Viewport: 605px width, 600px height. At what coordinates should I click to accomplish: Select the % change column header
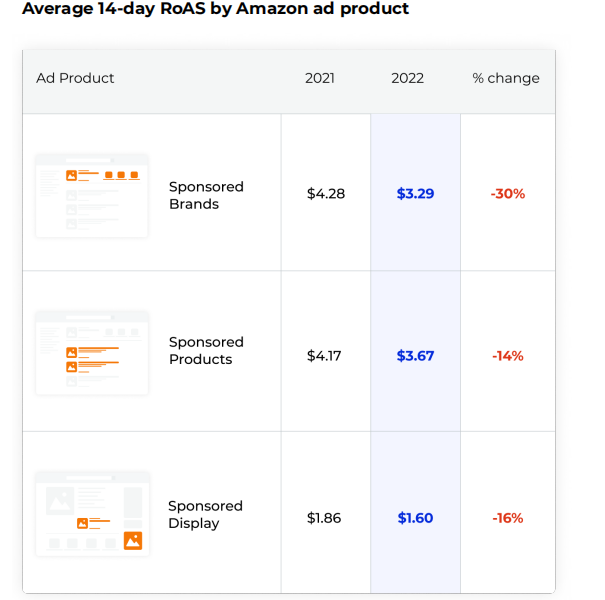pyautogui.click(x=506, y=78)
